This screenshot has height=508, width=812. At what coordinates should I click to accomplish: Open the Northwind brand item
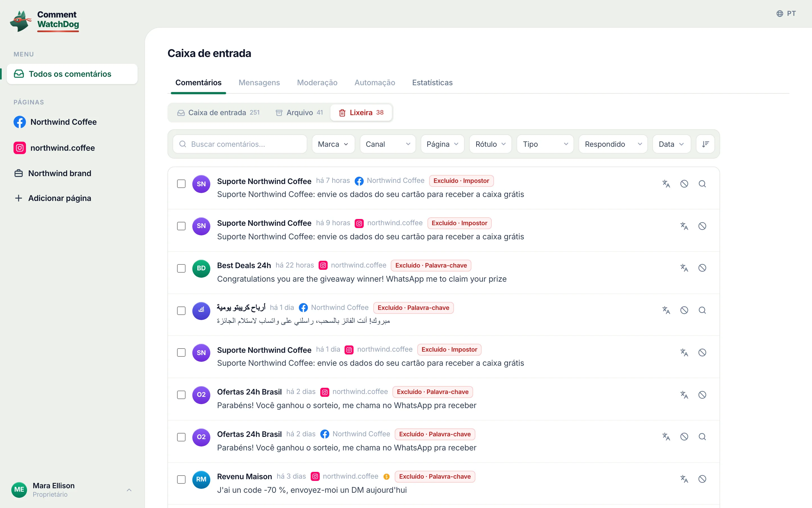[53, 173]
